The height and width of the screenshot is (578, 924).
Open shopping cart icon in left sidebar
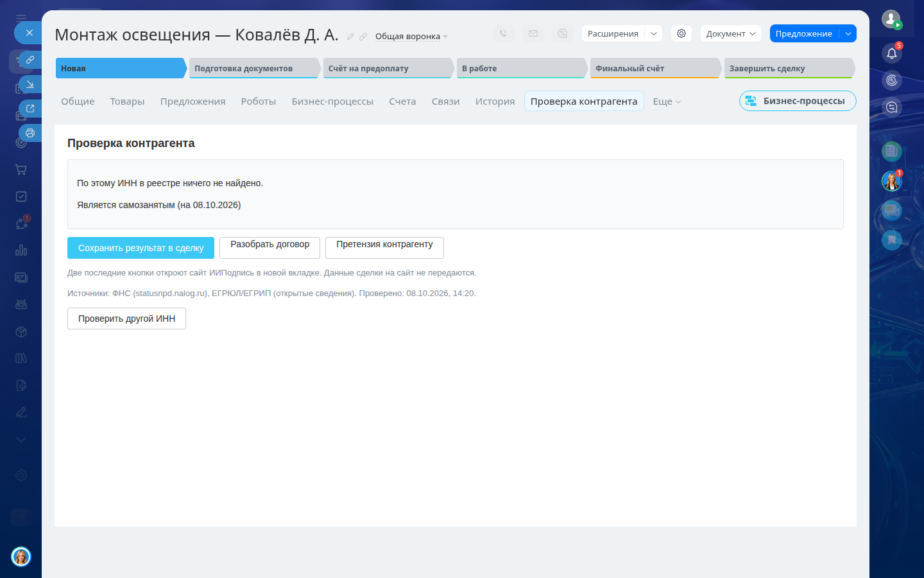tap(21, 170)
